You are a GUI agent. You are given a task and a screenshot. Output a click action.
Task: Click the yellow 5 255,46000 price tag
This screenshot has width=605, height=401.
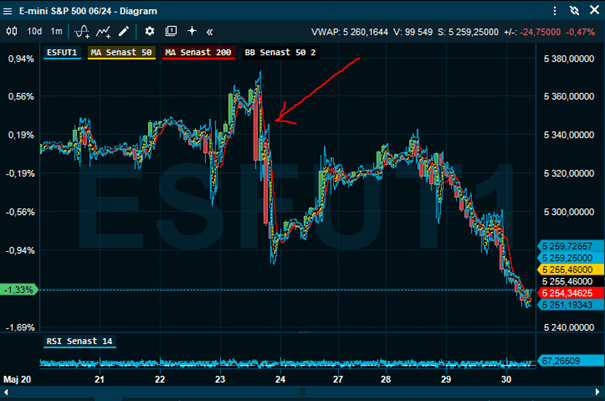(x=571, y=270)
